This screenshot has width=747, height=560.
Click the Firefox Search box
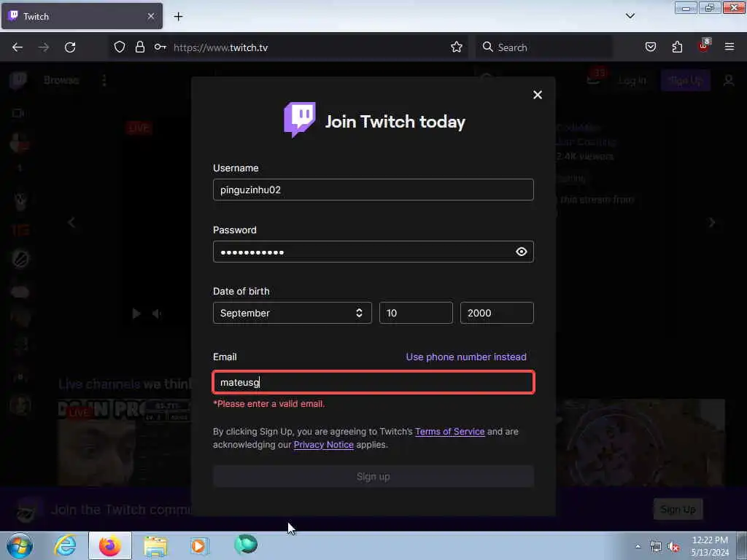click(x=544, y=47)
